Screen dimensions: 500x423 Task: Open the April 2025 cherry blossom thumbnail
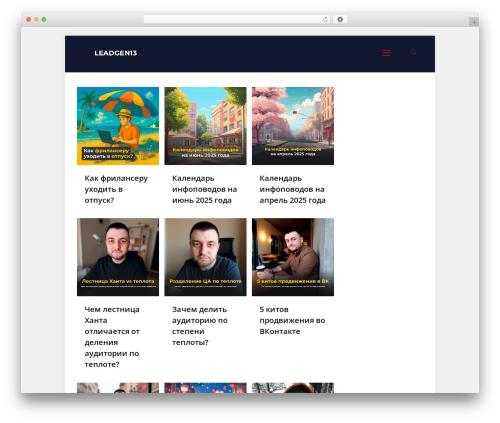coord(293,126)
